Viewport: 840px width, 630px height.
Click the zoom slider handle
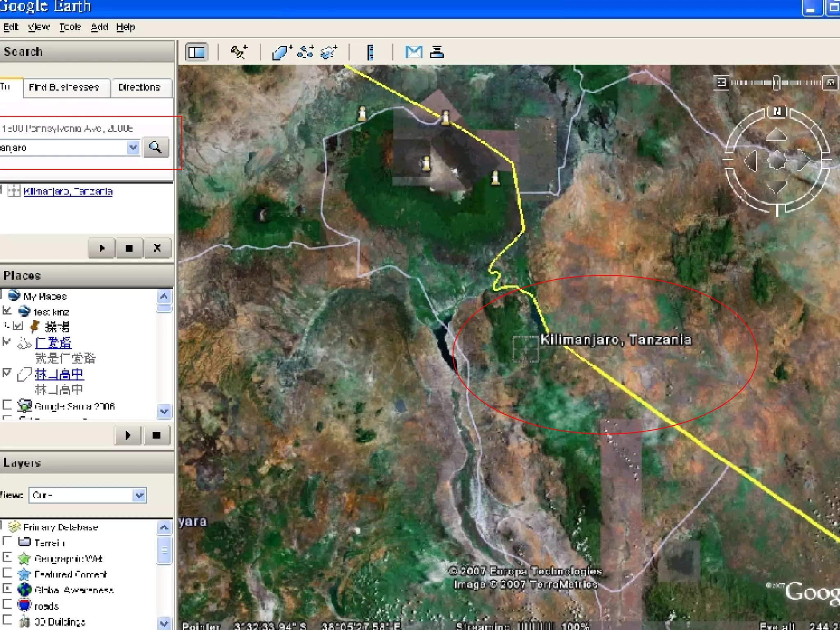click(x=776, y=82)
